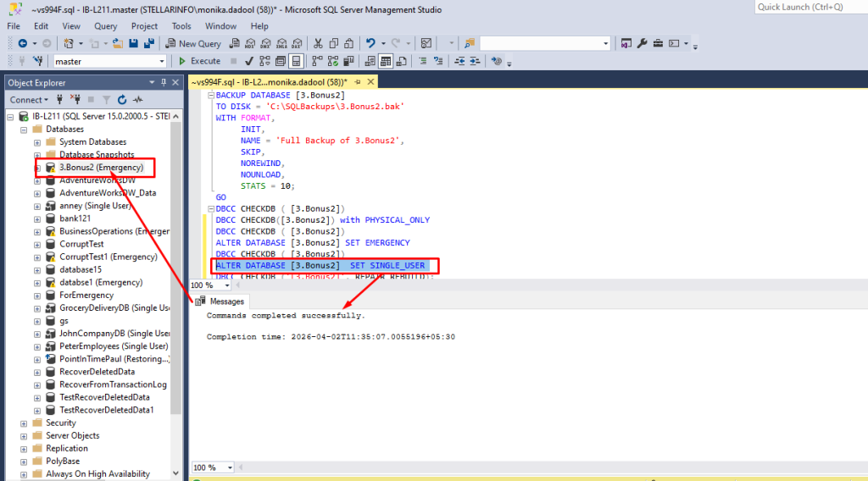Switch to Results to Grid mode
The width and height of the screenshot is (868, 481).
[386, 61]
